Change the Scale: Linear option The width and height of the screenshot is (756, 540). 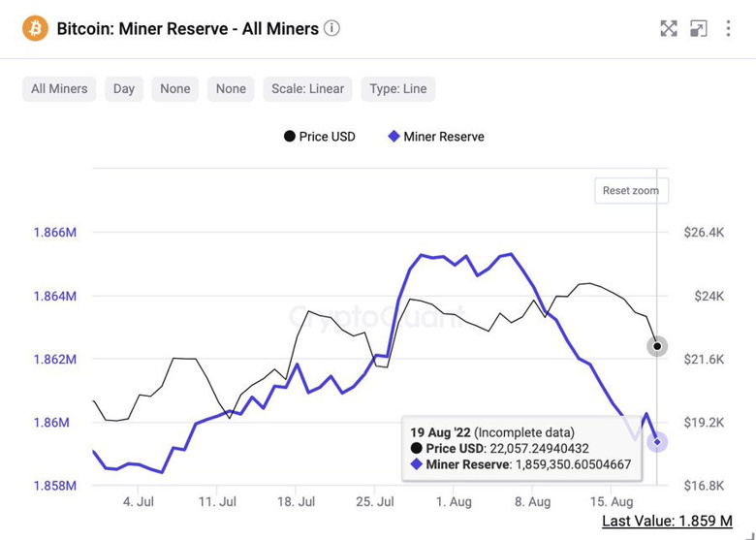tap(307, 89)
